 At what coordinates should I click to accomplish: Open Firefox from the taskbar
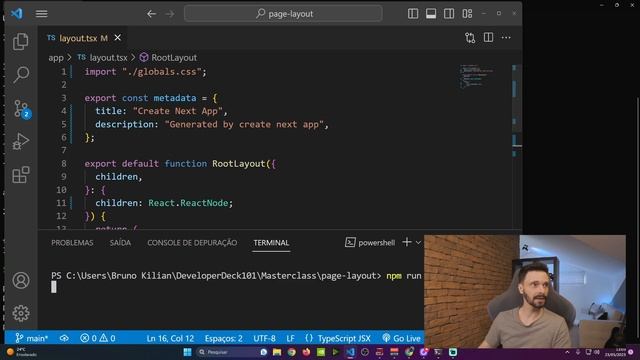pyautogui.click(x=306, y=352)
